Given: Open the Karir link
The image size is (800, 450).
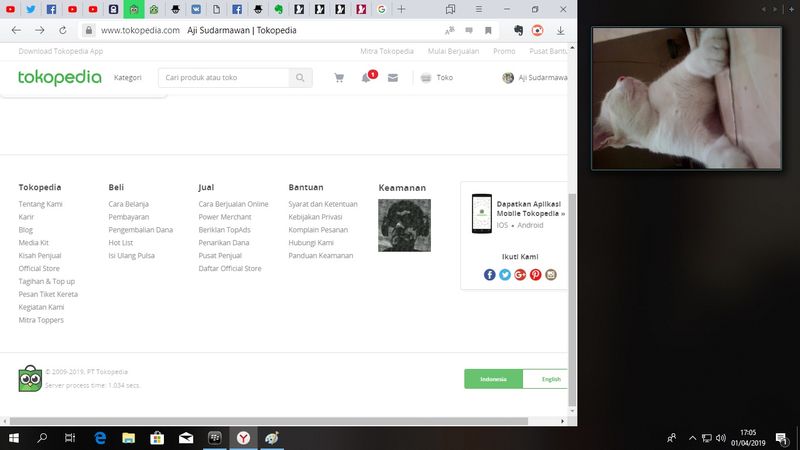Looking at the screenshot, I should point(26,217).
